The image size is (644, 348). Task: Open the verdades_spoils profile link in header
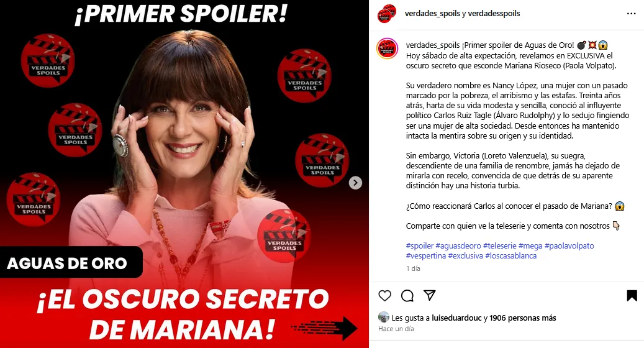click(432, 14)
